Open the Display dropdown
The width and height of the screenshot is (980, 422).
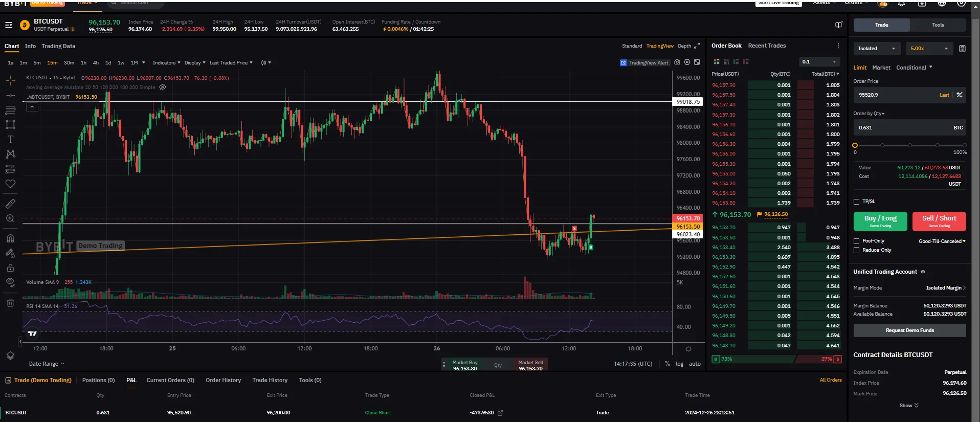195,63
